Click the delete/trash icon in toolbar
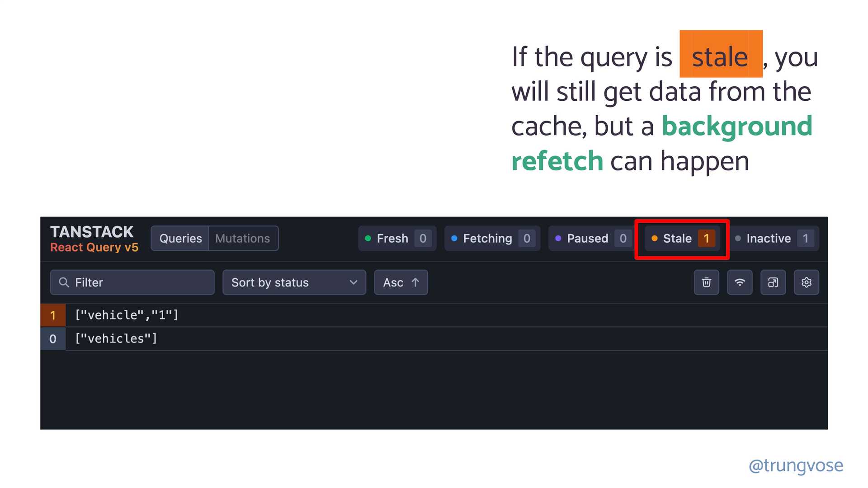Screen dimensions: 868x488 707,282
